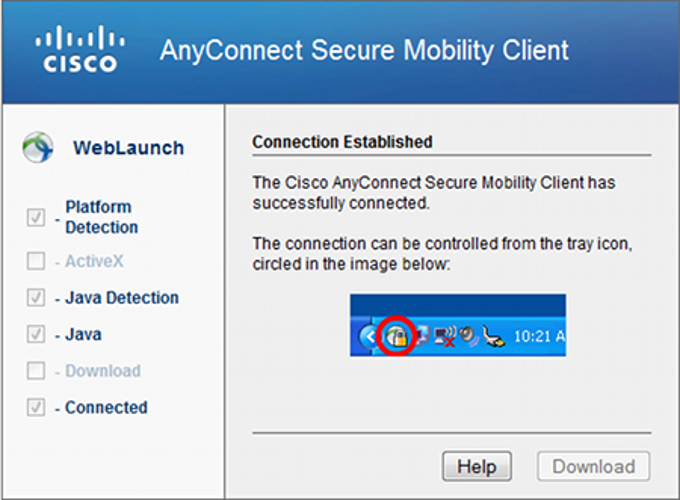Click the safely remove hardware tray icon
The image size is (680, 500).
491,337
